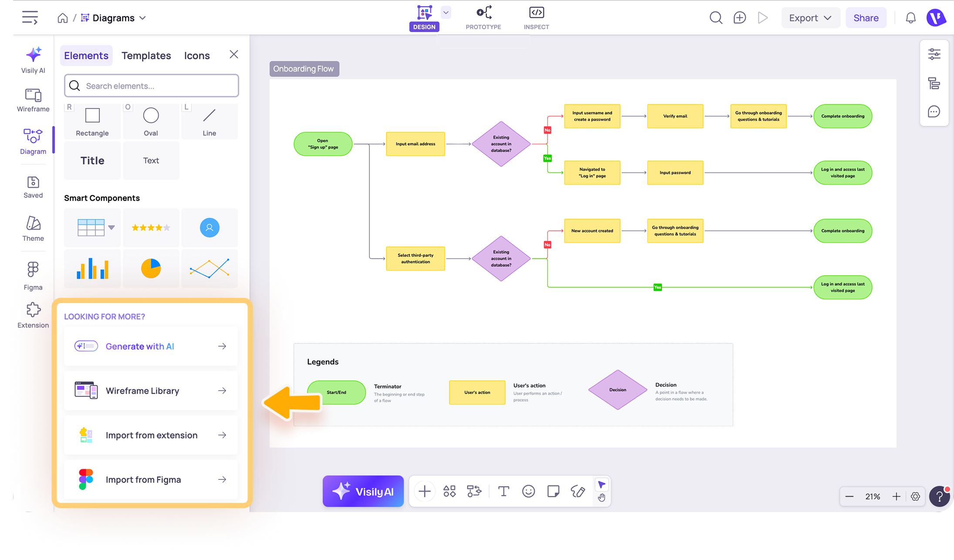Pick the Rectangle element
The height and width of the screenshot is (560, 954).
(x=92, y=121)
